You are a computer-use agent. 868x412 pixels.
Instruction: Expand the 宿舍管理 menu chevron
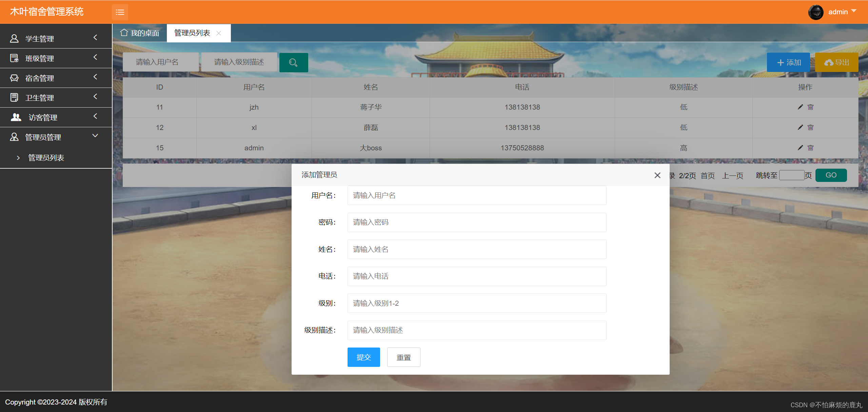pyautogui.click(x=95, y=77)
